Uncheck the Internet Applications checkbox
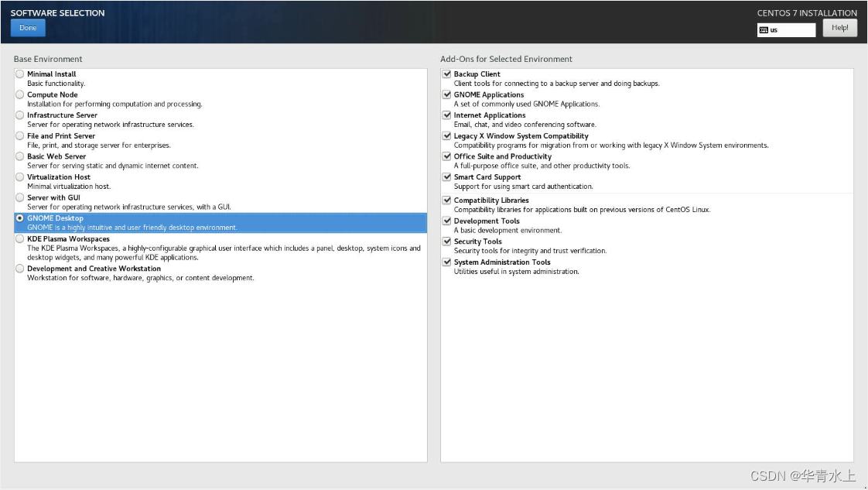The image size is (868, 490). (446, 115)
